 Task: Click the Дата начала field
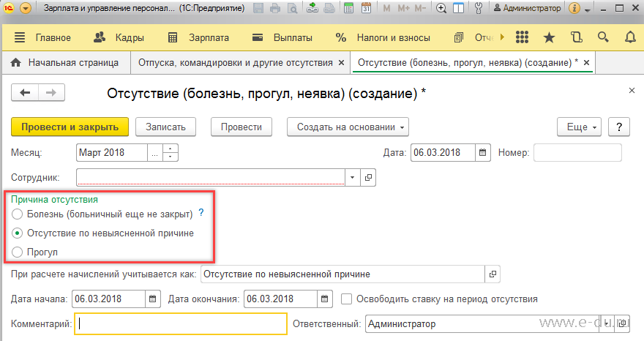click(x=108, y=299)
